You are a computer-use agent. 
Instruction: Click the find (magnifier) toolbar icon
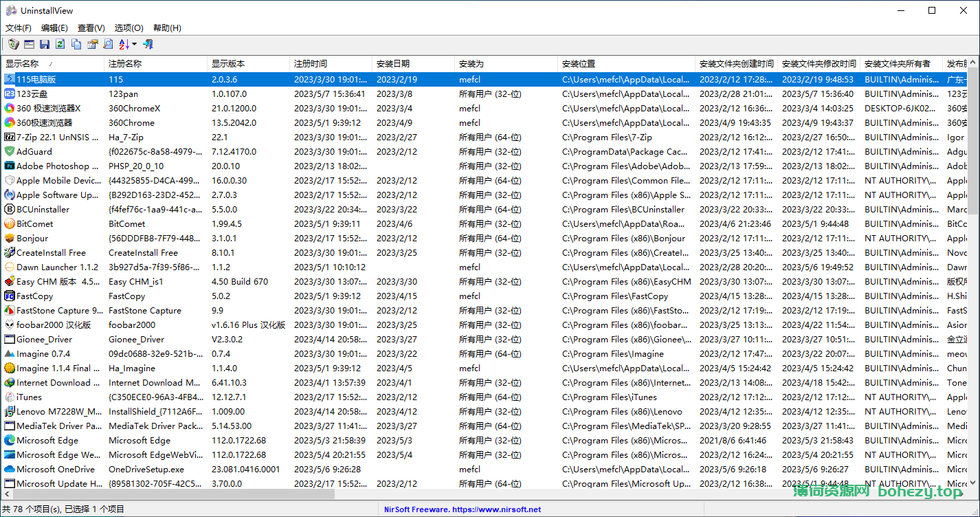pos(108,45)
